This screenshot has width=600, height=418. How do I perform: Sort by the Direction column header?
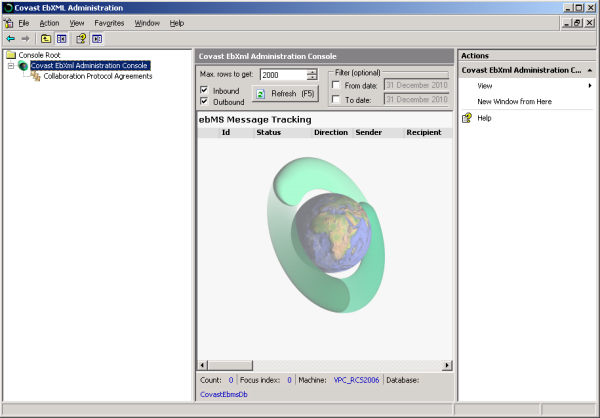coord(331,132)
